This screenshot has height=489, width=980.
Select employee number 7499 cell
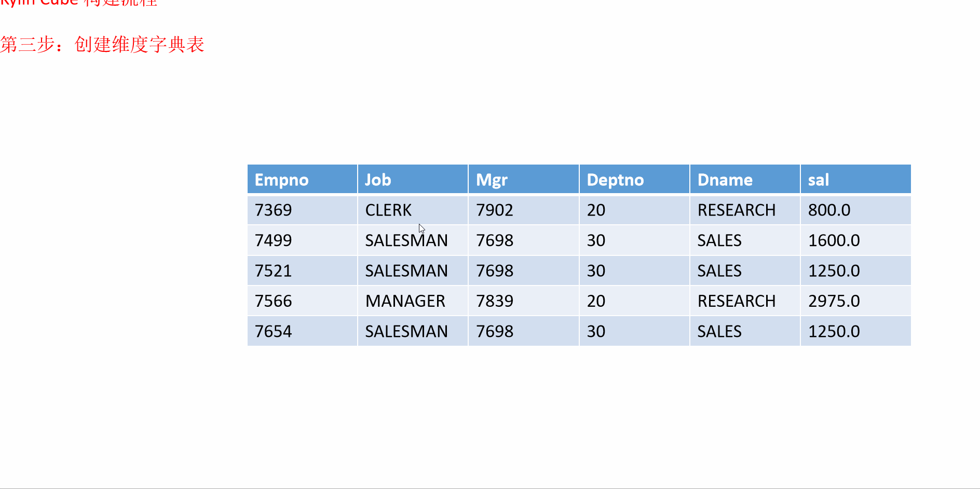[302, 240]
